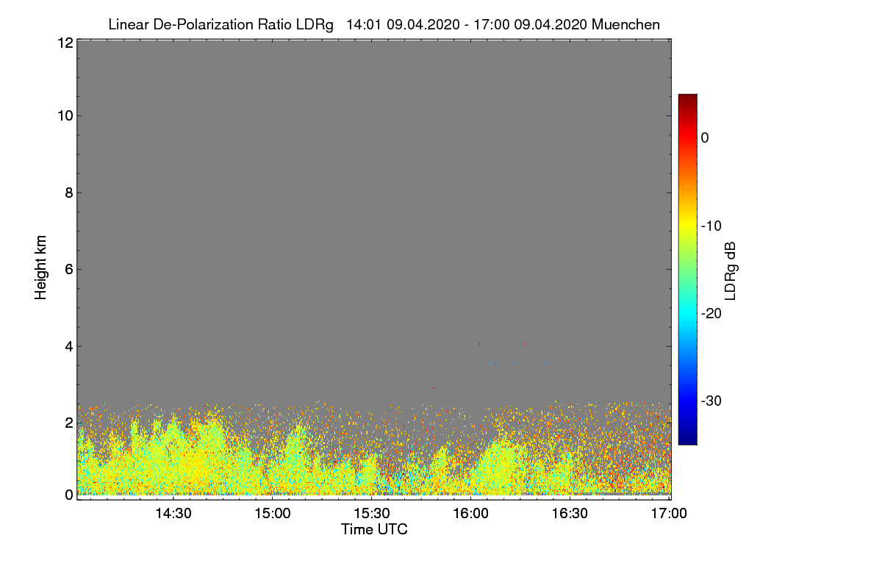Click the 'Time UTC' axis label
Image resolution: width=882 pixels, height=588 pixels.
tap(374, 529)
